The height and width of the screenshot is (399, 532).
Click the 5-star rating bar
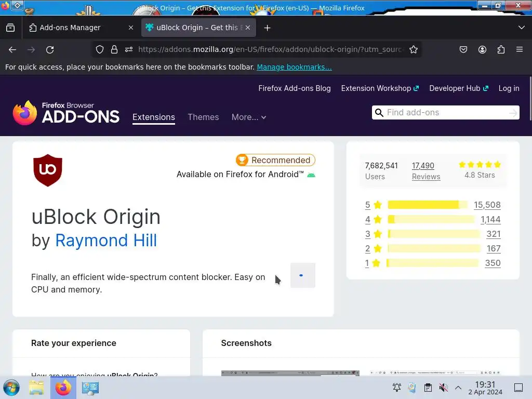tap(428, 205)
